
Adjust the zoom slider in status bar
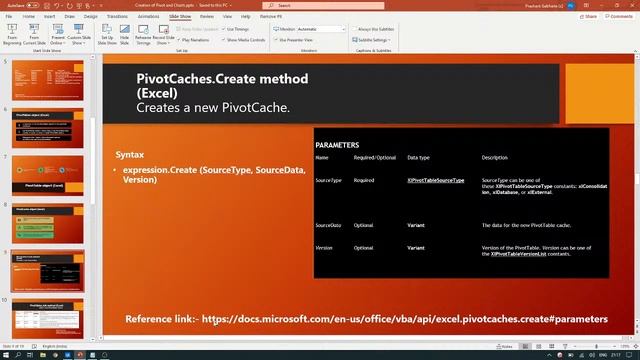coord(596,347)
